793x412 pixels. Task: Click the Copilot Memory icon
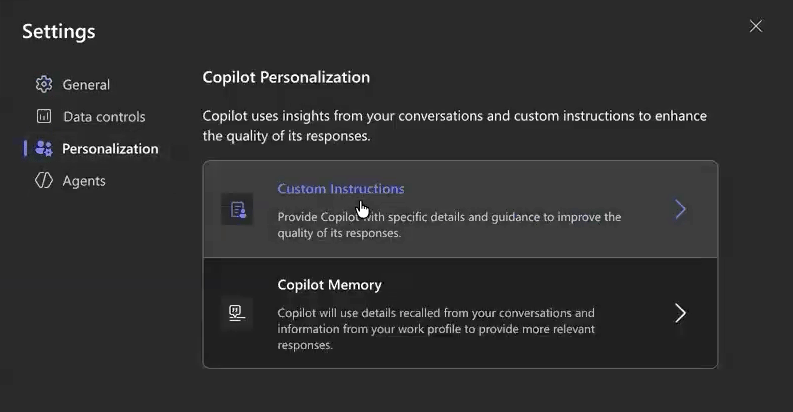[237, 313]
